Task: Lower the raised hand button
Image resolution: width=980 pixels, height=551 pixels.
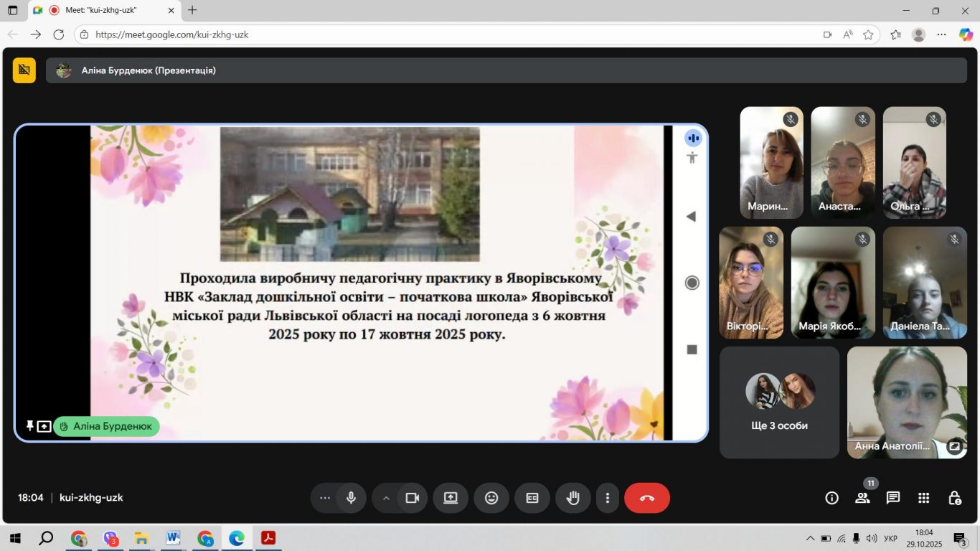Action: pyautogui.click(x=573, y=498)
